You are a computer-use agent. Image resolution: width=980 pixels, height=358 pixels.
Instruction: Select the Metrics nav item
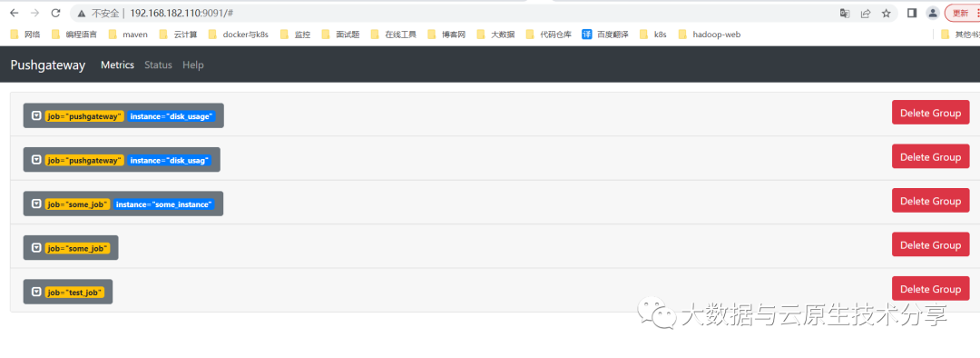[x=117, y=65]
